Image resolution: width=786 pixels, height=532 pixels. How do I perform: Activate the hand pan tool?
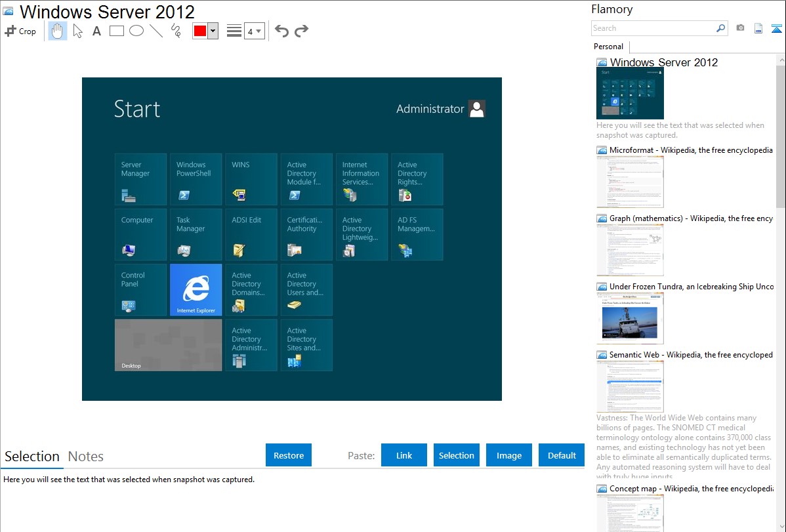pyautogui.click(x=58, y=31)
